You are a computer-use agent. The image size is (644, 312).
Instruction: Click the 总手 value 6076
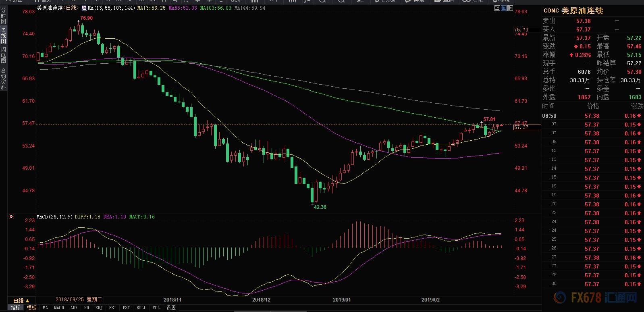(x=584, y=72)
